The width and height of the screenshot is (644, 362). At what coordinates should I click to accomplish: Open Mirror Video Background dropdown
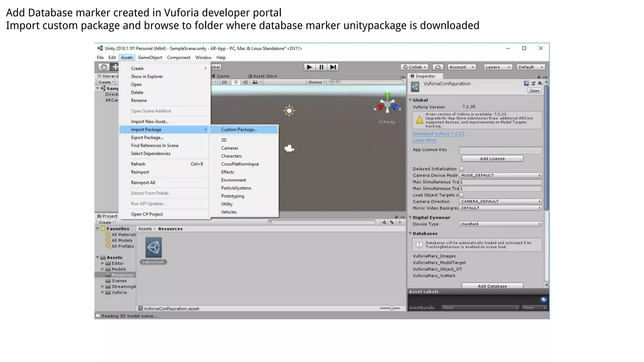(500, 208)
